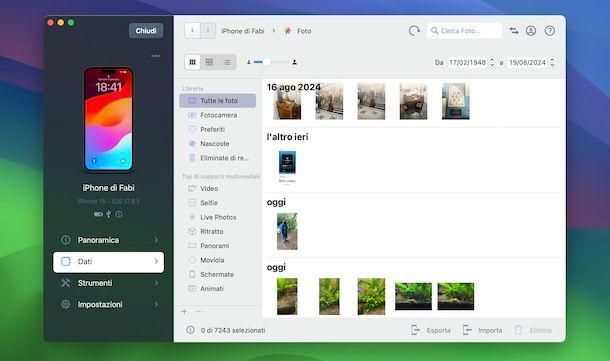This screenshot has width=610, height=361.
Task: Expand the Strumenti chevron
Action: click(156, 283)
